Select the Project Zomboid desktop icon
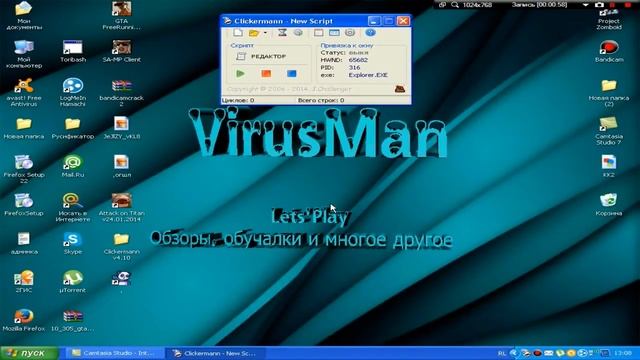 pos(609,19)
